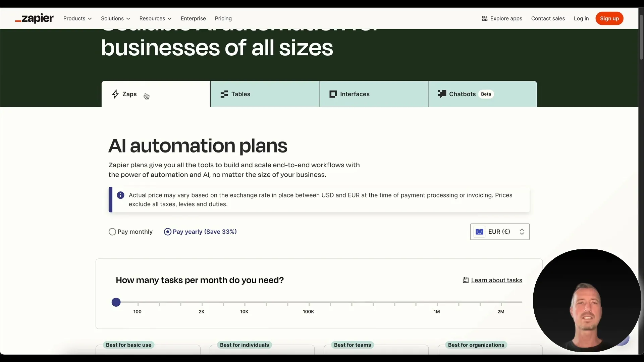Open the Learn about tasks link
The width and height of the screenshot is (644, 362).
tap(496, 280)
